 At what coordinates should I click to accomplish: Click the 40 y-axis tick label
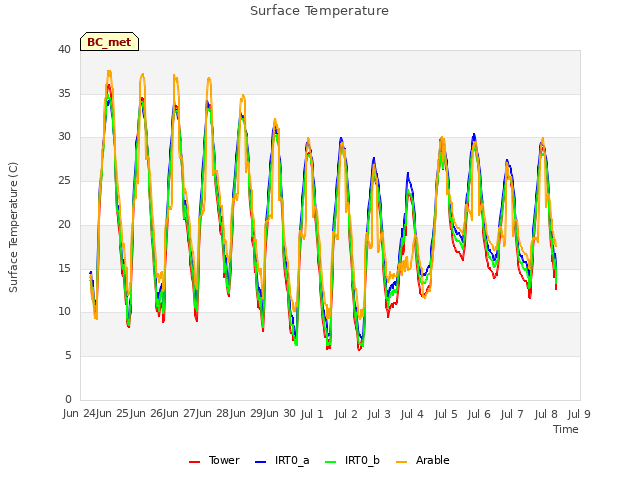(x=64, y=49)
